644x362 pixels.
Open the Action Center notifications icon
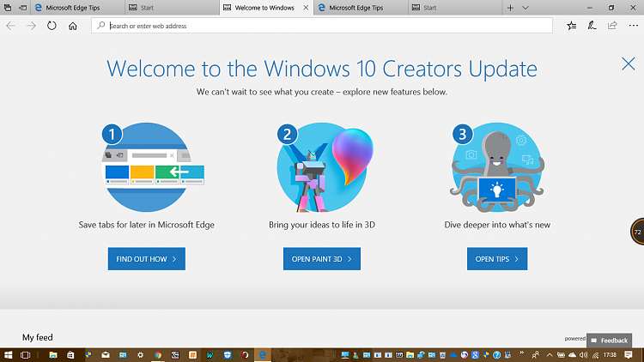[628, 355]
